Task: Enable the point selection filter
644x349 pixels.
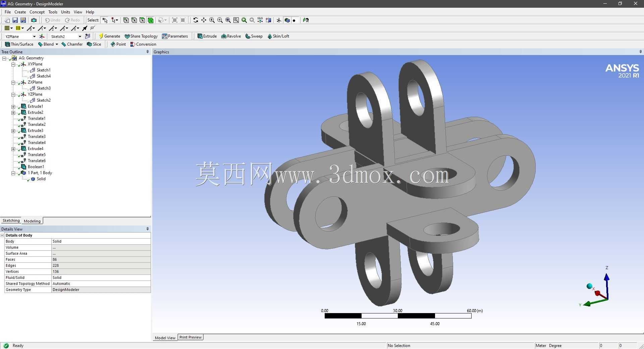Action: [126, 20]
